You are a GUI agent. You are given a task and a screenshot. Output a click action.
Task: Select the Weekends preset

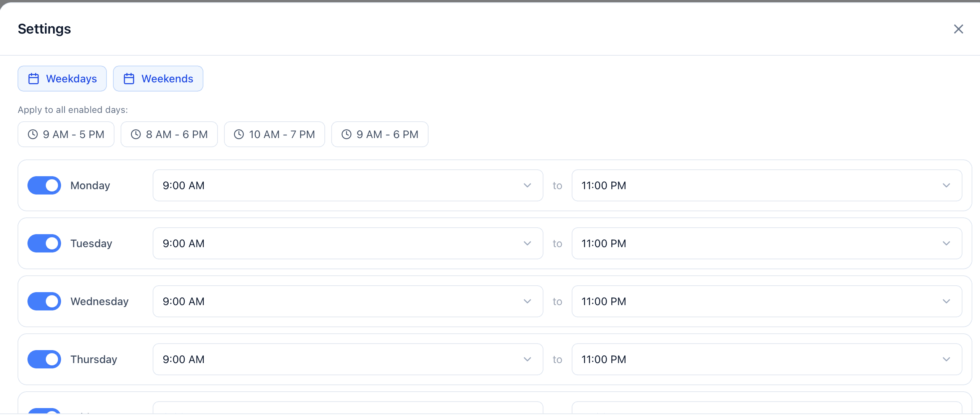[x=158, y=79]
